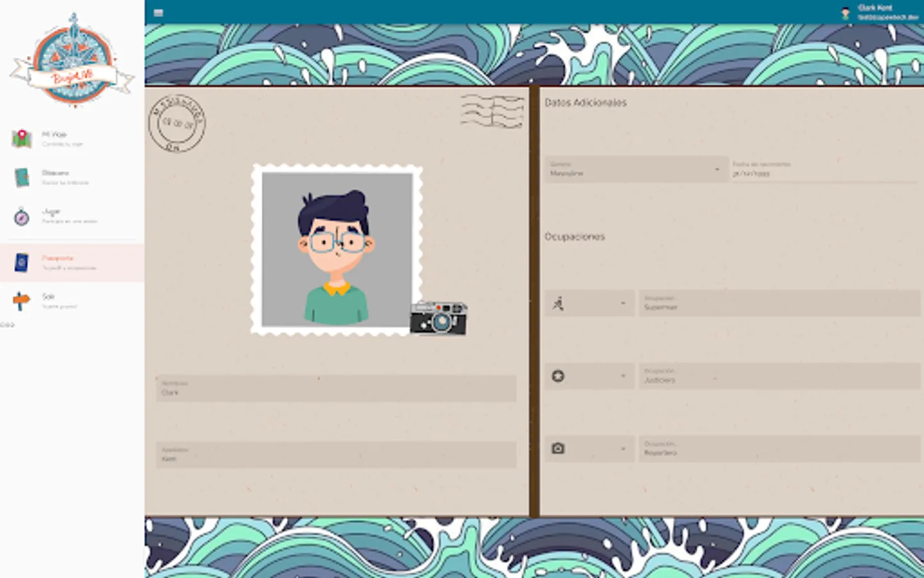This screenshot has height=578, width=924.
Task: Open the camera icon occupation dropdown
Action: (x=590, y=449)
